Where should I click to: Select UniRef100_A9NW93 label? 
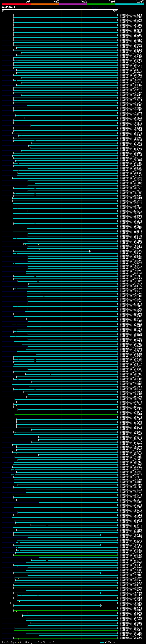131,590
